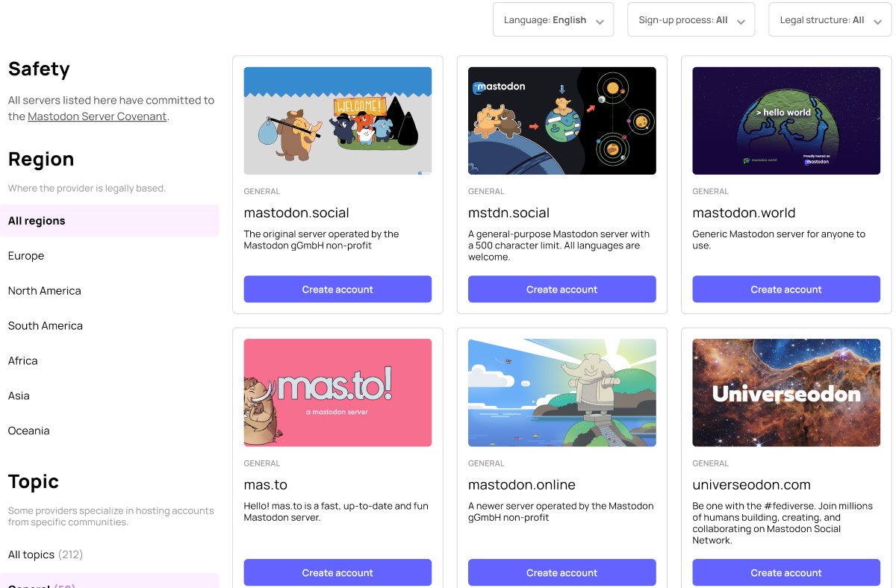Click the mastodon.online server name

click(x=522, y=485)
